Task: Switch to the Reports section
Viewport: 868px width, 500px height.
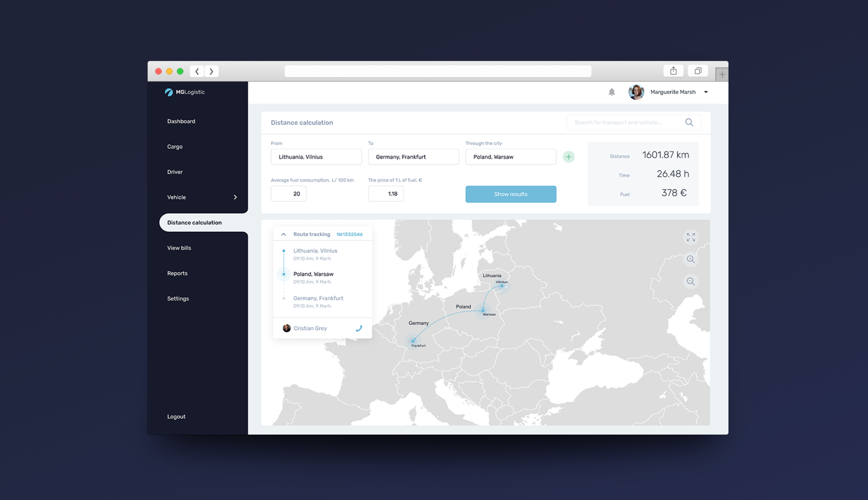Action: [x=177, y=273]
